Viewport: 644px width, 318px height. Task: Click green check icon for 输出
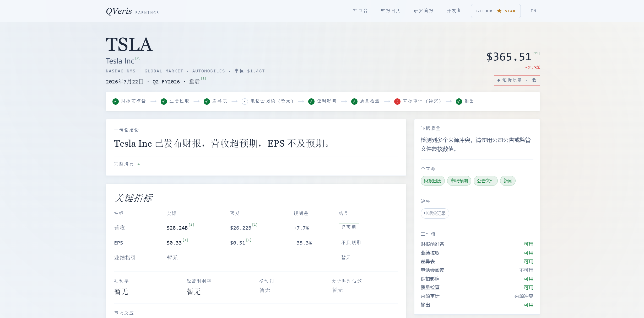click(x=459, y=101)
